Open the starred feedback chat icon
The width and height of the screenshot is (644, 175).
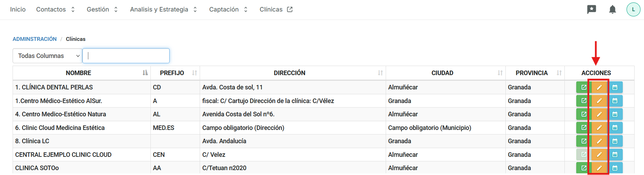(x=592, y=9)
